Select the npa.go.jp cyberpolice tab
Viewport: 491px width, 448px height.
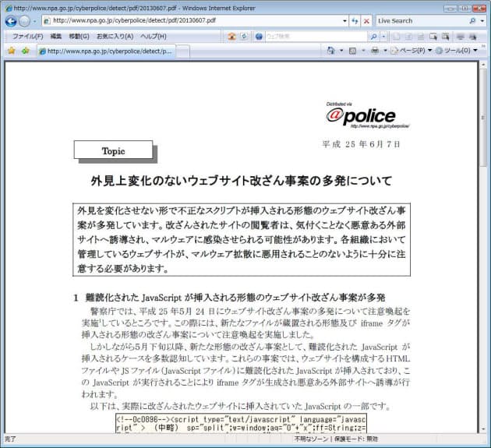(x=106, y=51)
